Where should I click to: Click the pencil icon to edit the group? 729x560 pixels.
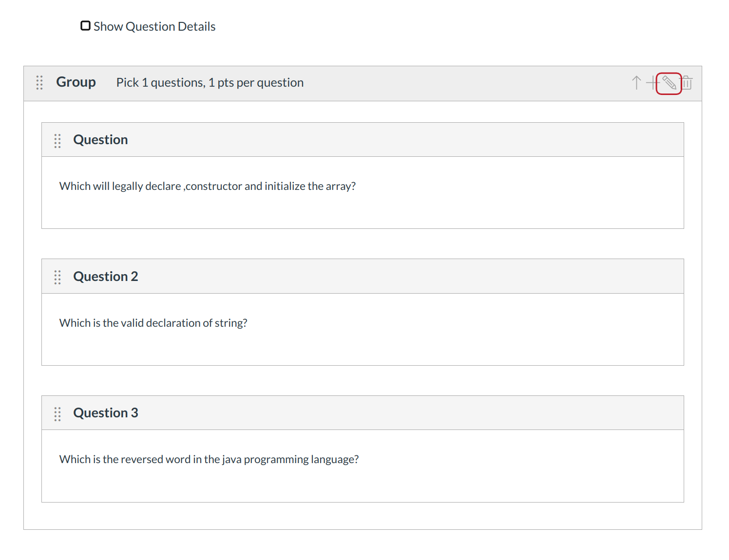pyautogui.click(x=669, y=83)
